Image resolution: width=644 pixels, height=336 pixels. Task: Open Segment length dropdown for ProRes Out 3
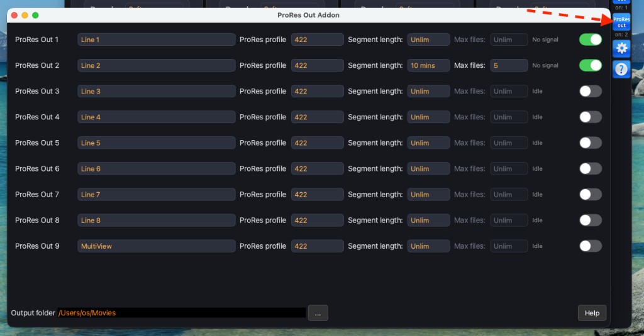pos(428,91)
